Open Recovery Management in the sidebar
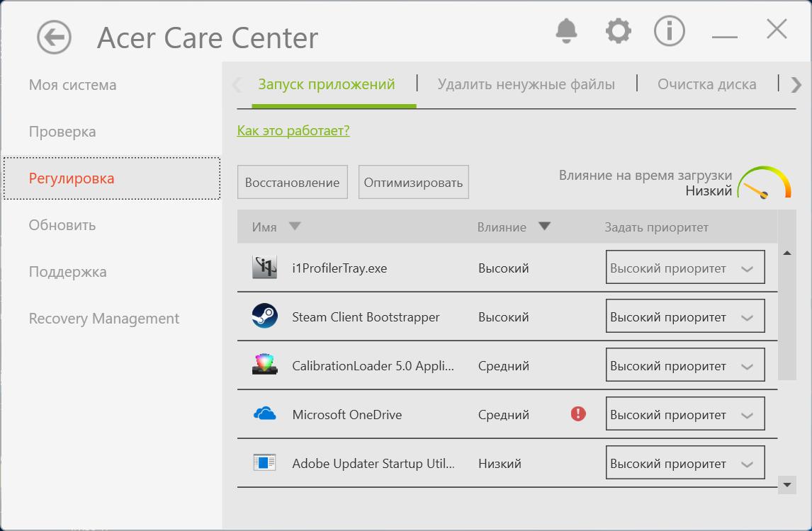The height and width of the screenshot is (531, 812). point(104,319)
